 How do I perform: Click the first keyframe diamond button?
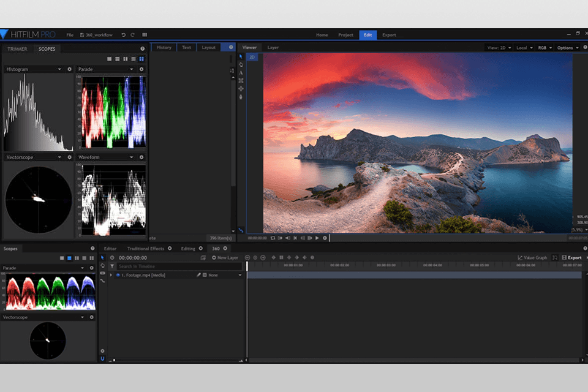273,258
